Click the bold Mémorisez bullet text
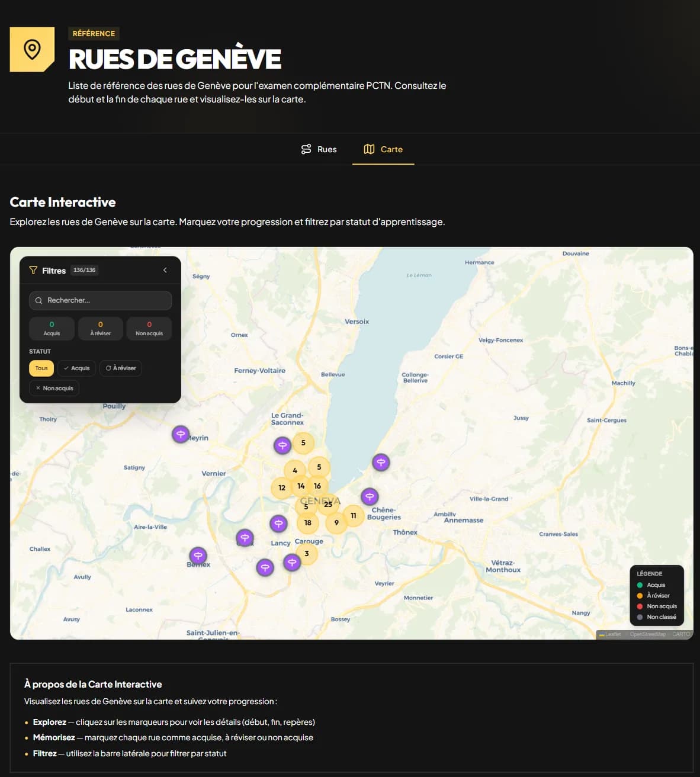This screenshot has width=700, height=777. (54, 737)
